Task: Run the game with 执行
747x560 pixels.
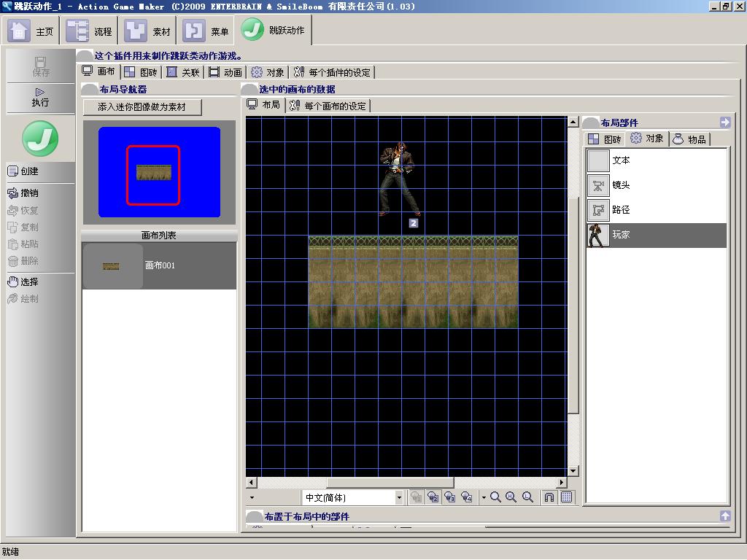Action: [x=41, y=98]
